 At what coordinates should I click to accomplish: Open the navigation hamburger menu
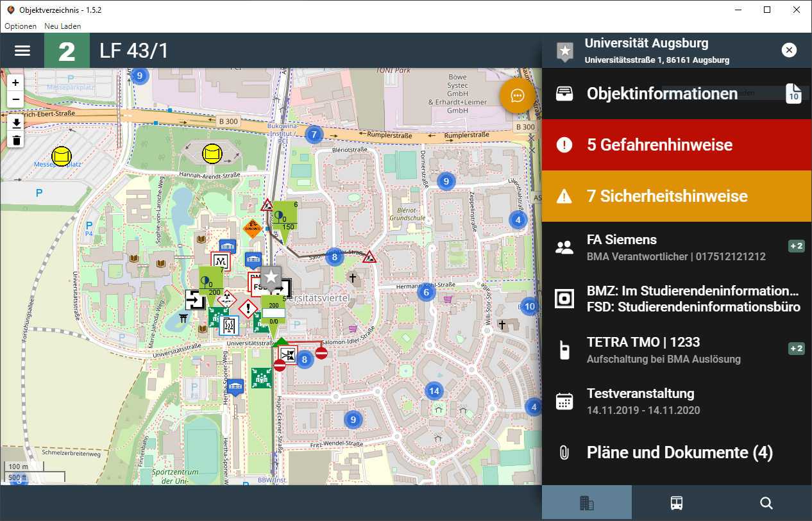coord(22,50)
